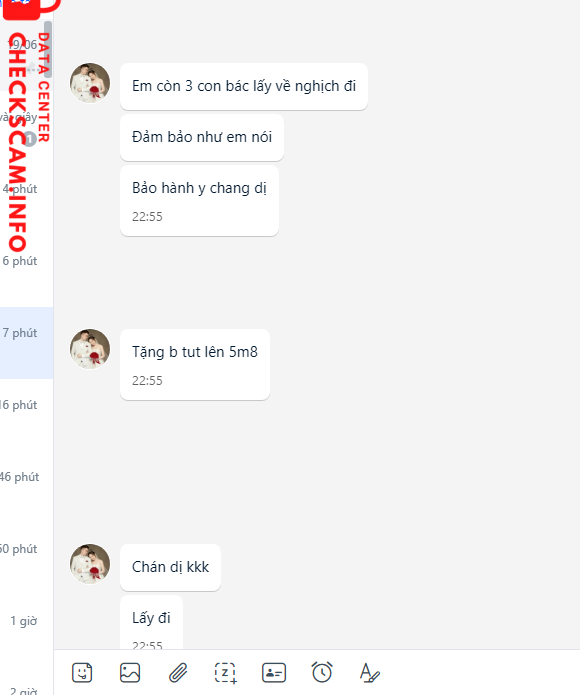Click avatar next to 'Tặng b tut lên 5m8'
This screenshot has height=695, width=580.
click(x=90, y=349)
